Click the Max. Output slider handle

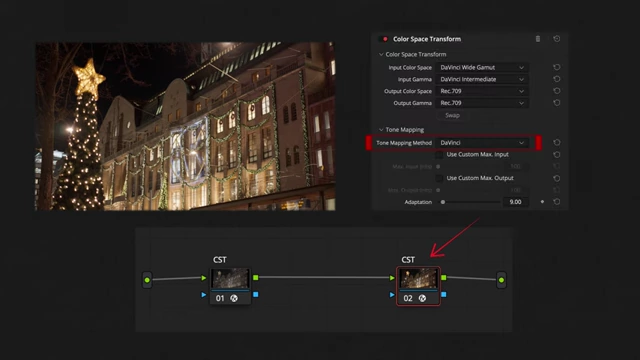click(438, 190)
